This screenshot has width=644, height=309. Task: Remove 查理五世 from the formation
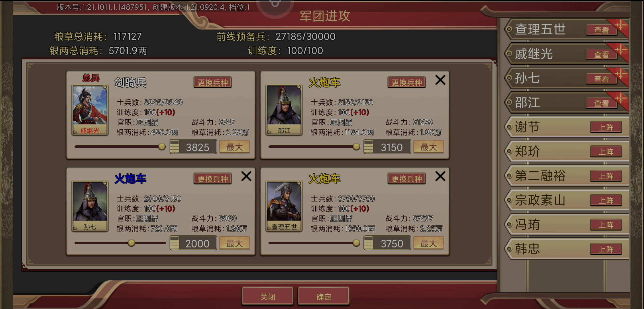coord(440,176)
